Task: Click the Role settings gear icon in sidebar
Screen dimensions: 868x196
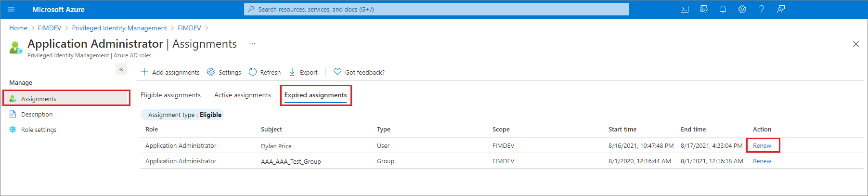Action: coord(13,130)
